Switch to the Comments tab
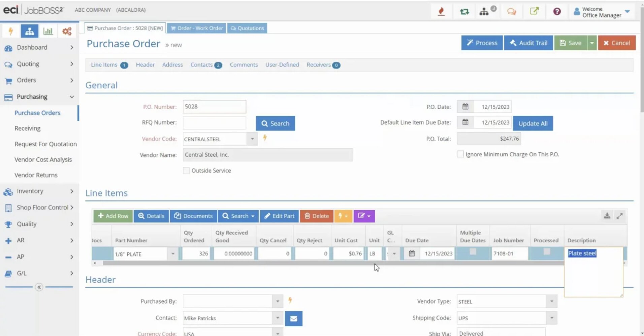Image resolution: width=644 pixels, height=336 pixels. pos(244,65)
